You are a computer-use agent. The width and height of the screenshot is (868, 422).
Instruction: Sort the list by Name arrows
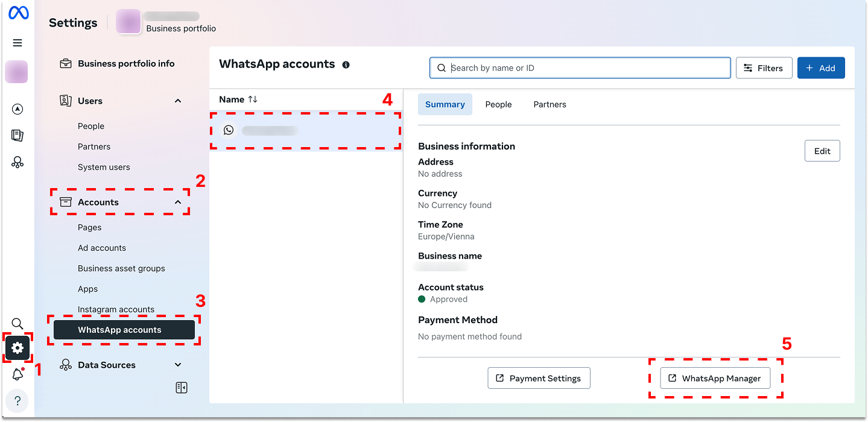(253, 99)
